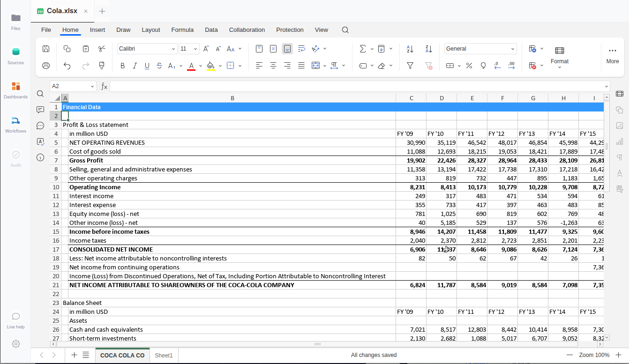Justify cell text

pyautogui.click(x=301, y=66)
